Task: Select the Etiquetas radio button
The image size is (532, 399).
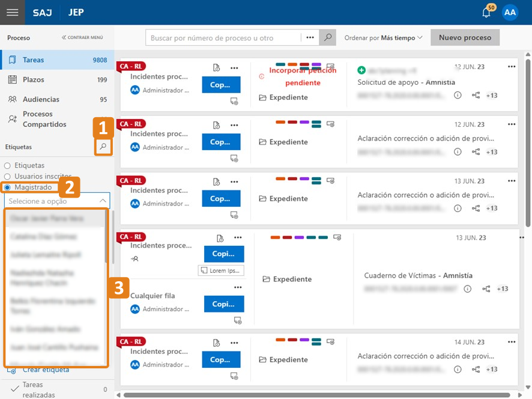Action: [7, 165]
